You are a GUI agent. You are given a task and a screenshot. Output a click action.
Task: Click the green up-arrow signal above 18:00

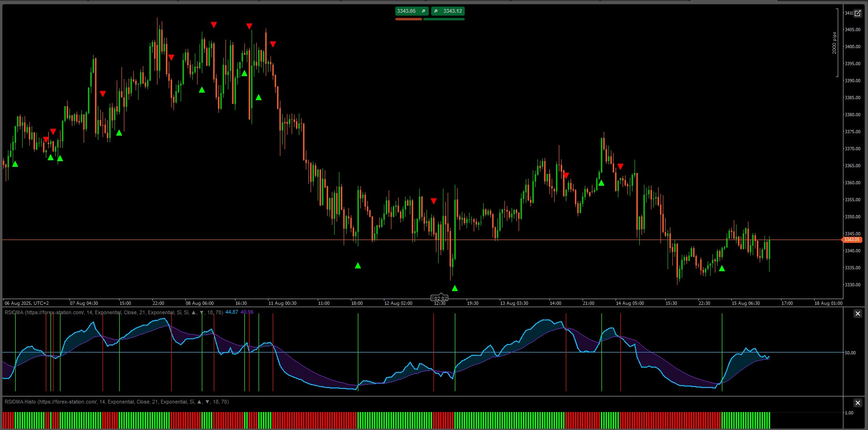coord(358,266)
